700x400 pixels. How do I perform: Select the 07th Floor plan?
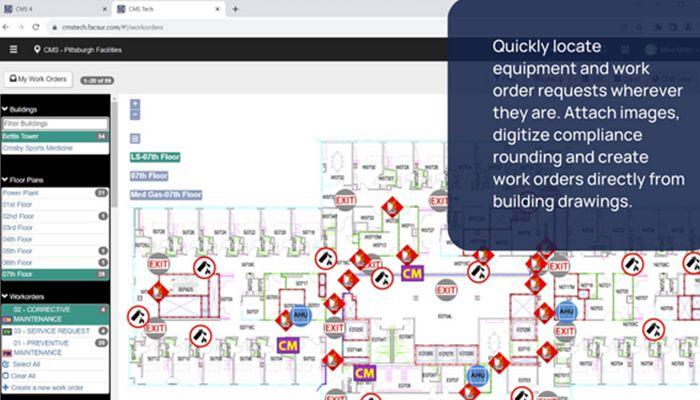(x=55, y=274)
